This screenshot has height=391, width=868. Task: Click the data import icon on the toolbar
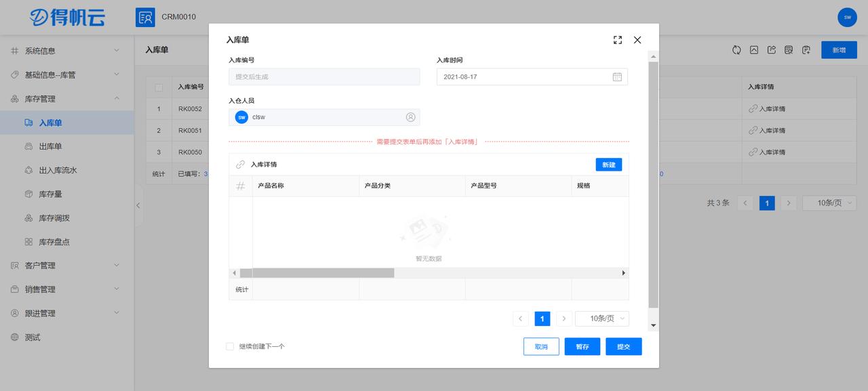coord(806,49)
